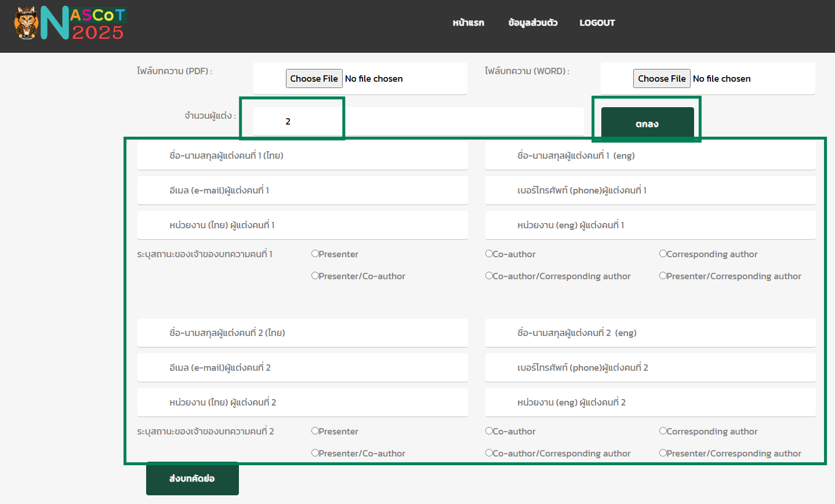835x504 pixels.
Task: Click the จำนวนผู้แต่ง label text
Action: point(210,116)
